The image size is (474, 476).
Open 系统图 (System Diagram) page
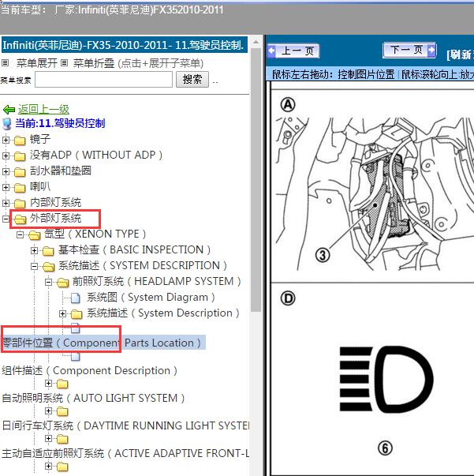coord(151,297)
